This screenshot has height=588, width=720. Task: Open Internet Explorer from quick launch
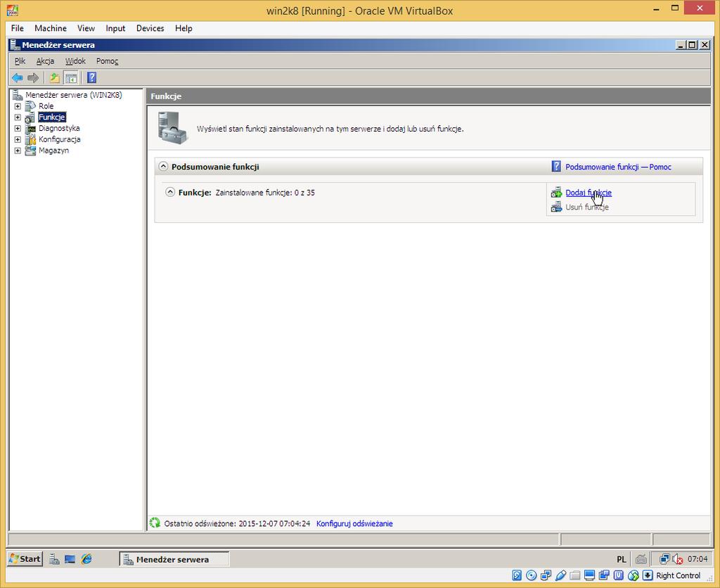click(86, 559)
